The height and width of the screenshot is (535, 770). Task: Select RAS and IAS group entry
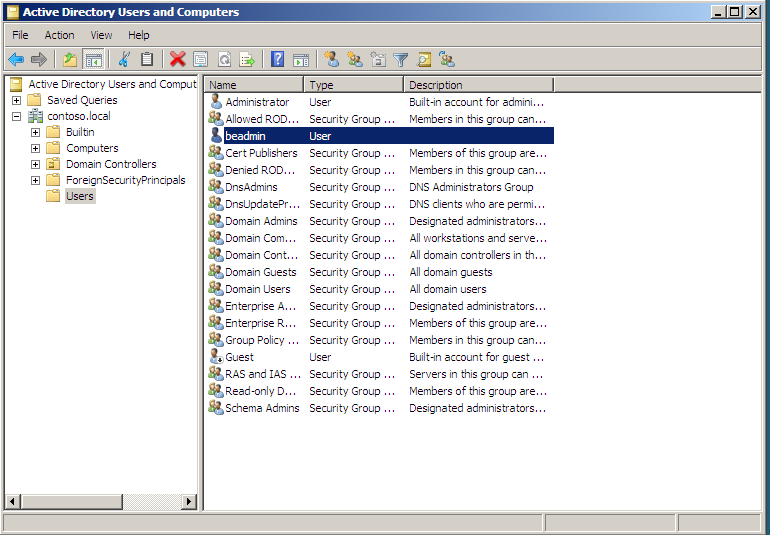pos(263,374)
